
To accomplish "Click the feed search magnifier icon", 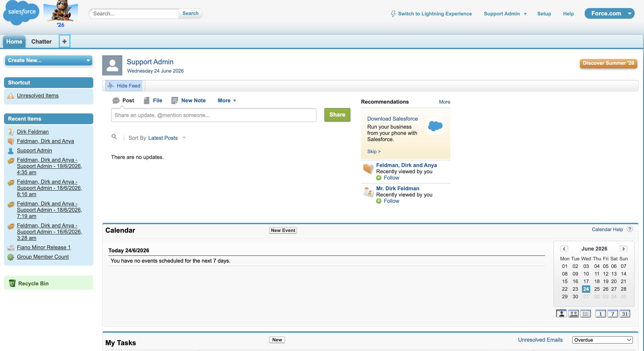I will 114,137.
